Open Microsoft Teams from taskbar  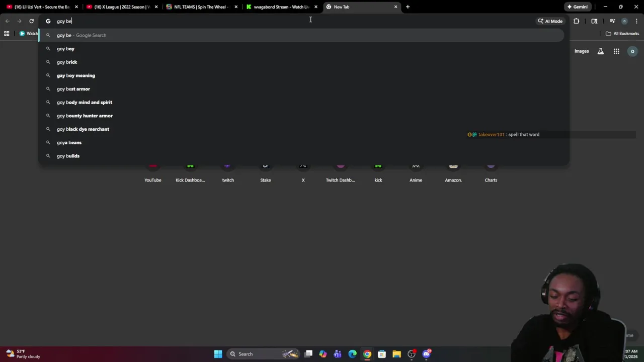[x=338, y=354]
